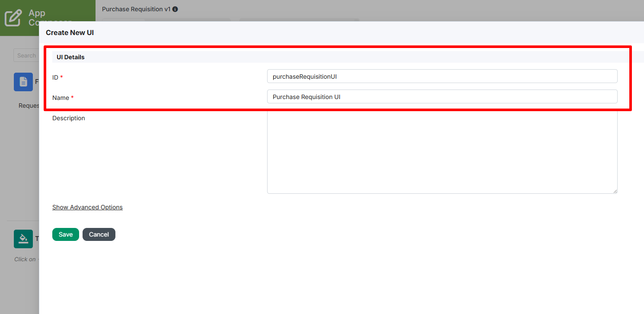Cancel the Create New UI dialog
This screenshot has width=644, height=314.
pyautogui.click(x=99, y=234)
